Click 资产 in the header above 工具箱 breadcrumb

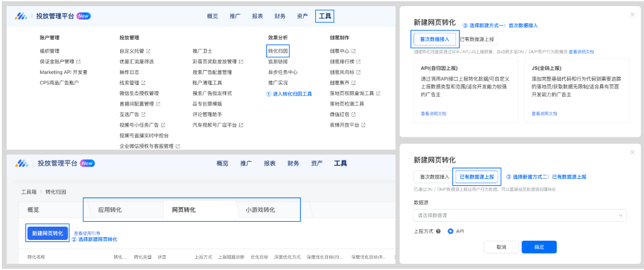317,163
